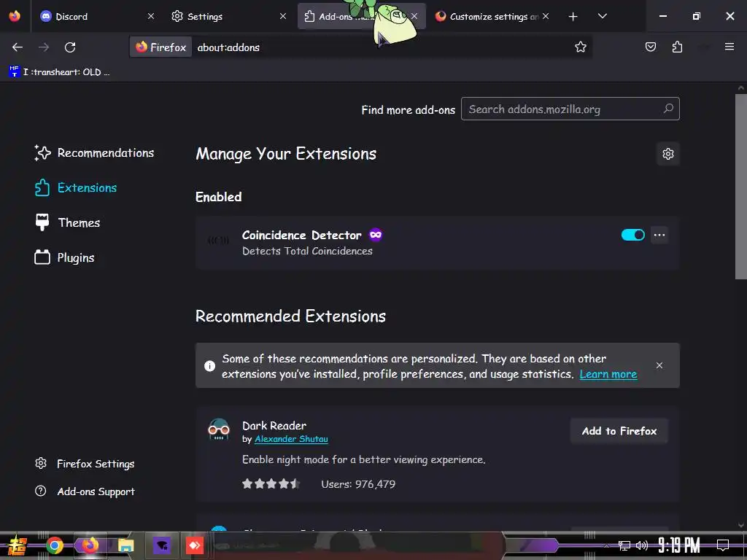The image size is (747, 560).
Task: Reload the current page
Action: click(70, 47)
